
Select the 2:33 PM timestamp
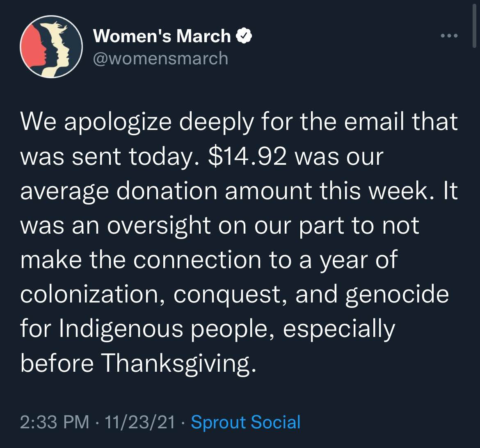point(55,422)
